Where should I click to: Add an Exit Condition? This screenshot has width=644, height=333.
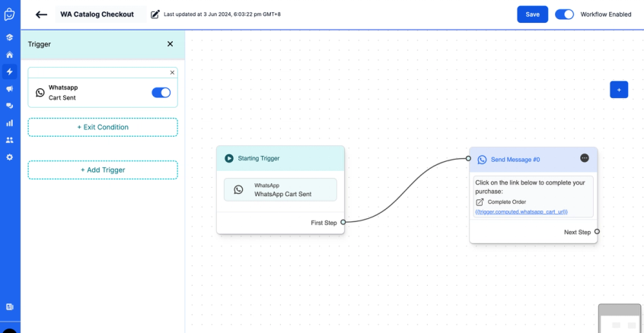[x=103, y=127]
